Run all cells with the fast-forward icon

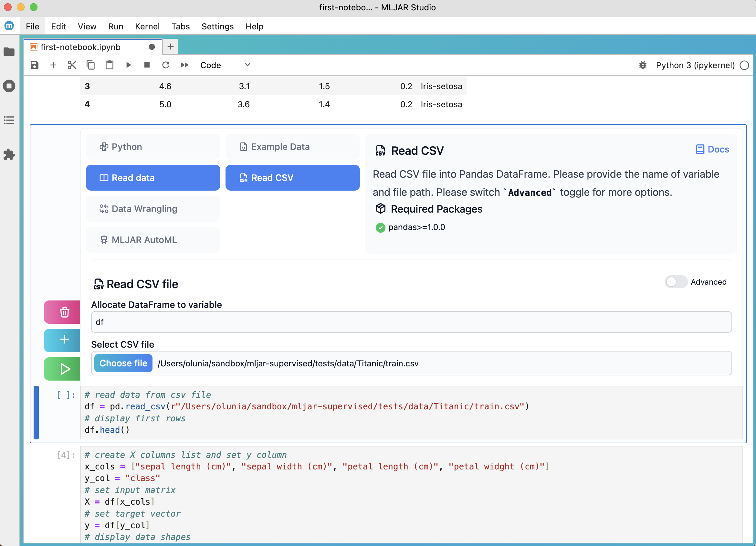tap(184, 65)
